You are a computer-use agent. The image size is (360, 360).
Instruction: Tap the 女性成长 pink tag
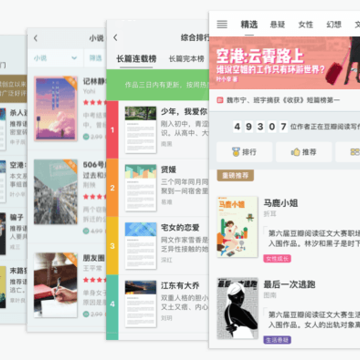(277, 259)
